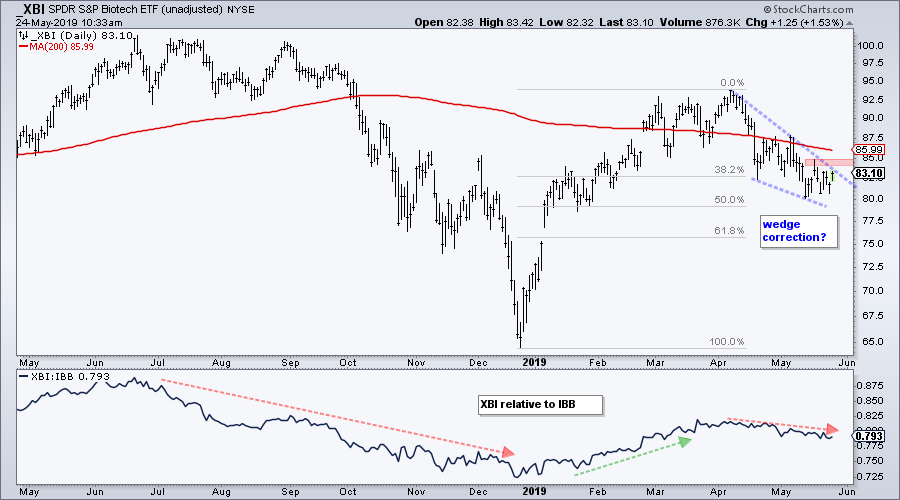Click the 'wedge correction?' annotation box

pyautogui.click(x=798, y=231)
